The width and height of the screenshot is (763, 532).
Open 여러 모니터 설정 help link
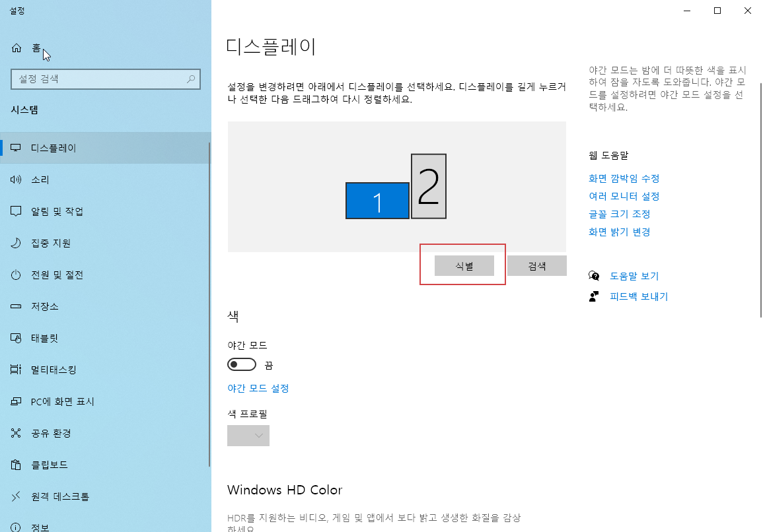coord(624,196)
